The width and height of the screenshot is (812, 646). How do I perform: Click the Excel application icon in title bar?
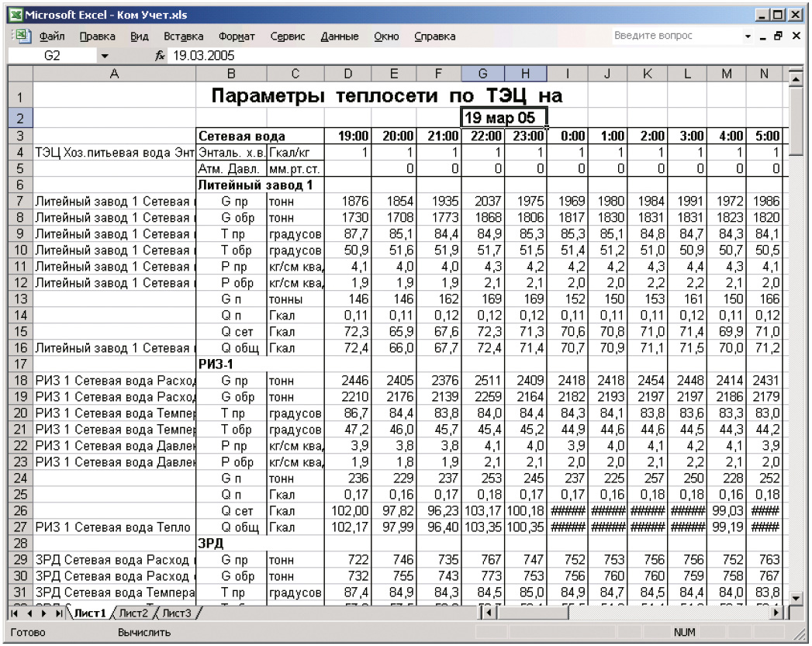pyautogui.click(x=16, y=15)
